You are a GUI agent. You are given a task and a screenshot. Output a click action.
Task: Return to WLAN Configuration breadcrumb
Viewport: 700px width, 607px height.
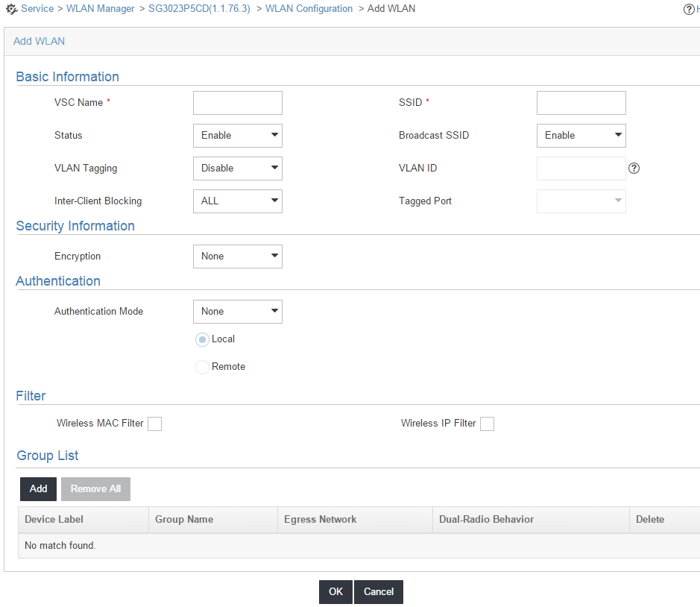(x=309, y=8)
